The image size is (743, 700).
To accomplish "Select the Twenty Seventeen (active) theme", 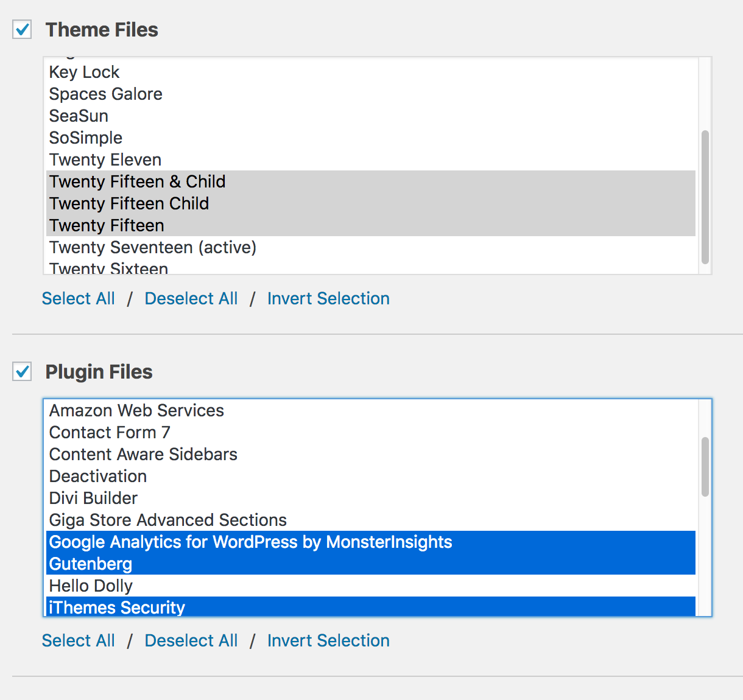I will (152, 247).
